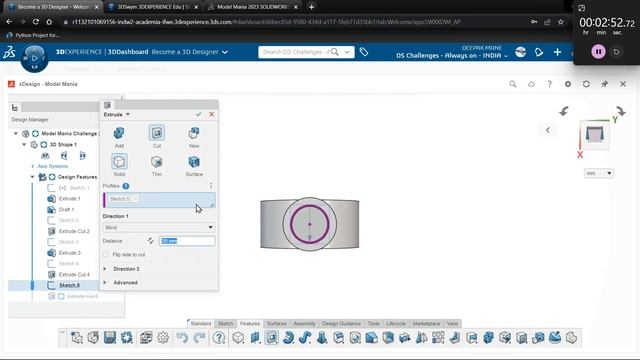Click the search magnifier in the xDesign header

click(513, 84)
